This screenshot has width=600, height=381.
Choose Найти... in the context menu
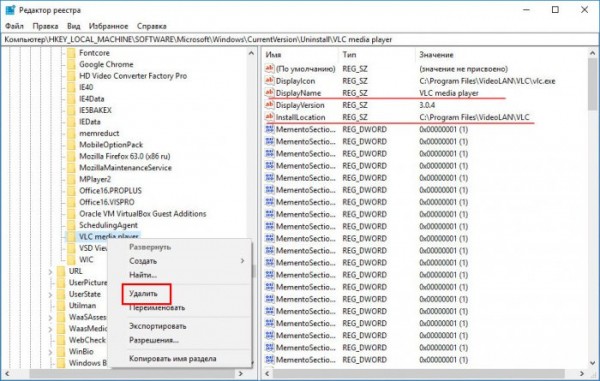pyautogui.click(x=143, y=275)
